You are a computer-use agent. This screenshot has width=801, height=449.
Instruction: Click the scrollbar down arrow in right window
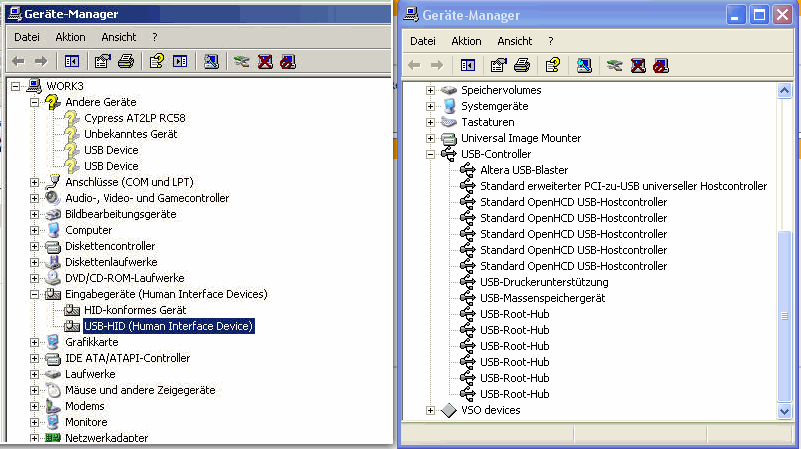tap(784, 411)
